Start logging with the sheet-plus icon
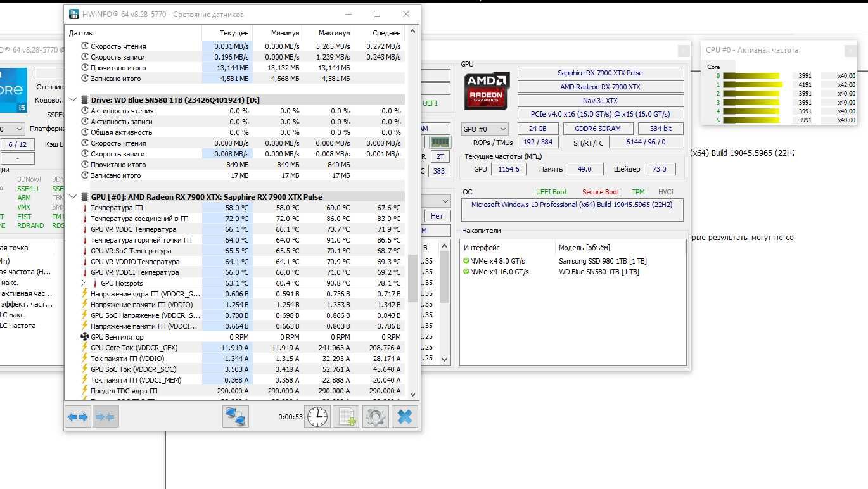This screenshot has width=868, height=489. pos(346,417)
